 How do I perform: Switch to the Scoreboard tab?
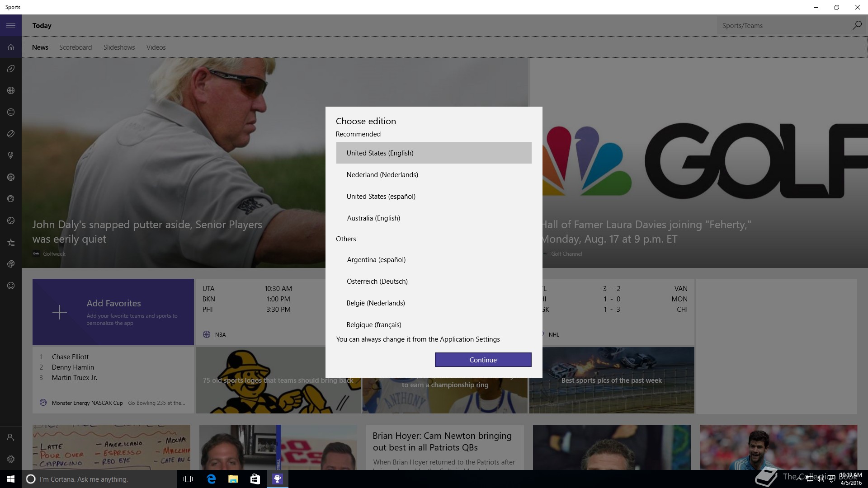coord(75,47)
